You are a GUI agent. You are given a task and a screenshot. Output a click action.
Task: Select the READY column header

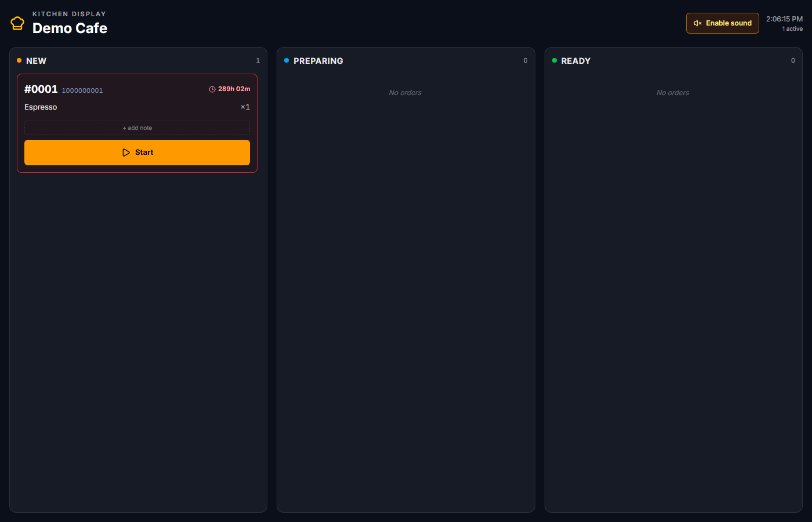(x=576, y=61)
